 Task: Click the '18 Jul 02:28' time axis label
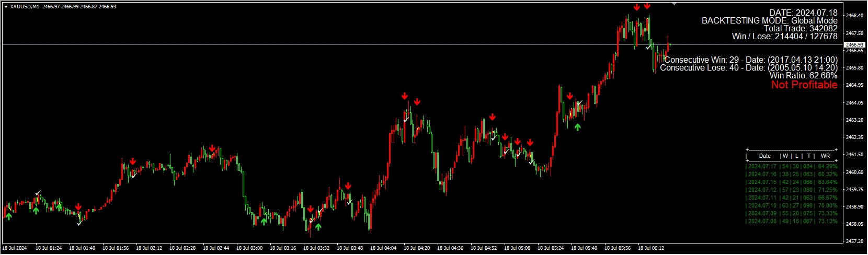[182, 248]
